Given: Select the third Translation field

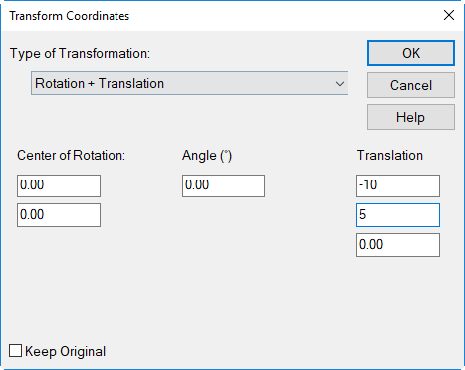Looking at the screenshot, I should point(398,245).
